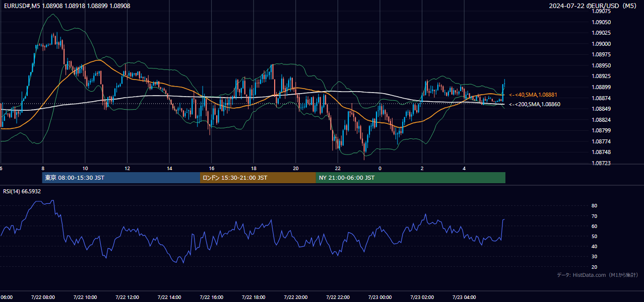Screen dimensions: 644x302
Task: Click the 7/23 04:00 date axis label
Action: click(464, 297)
